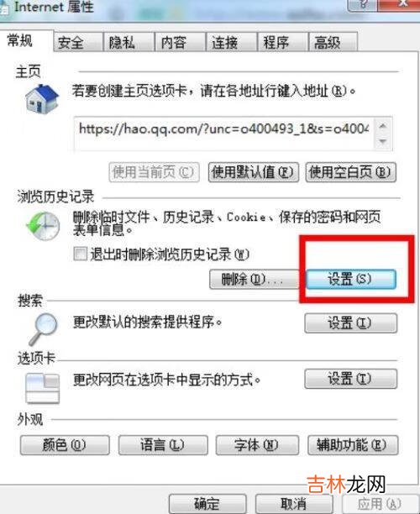Viewport: 420px width, 514px height.
Task: Click the homepage URL address field
Action: [224, 134]
